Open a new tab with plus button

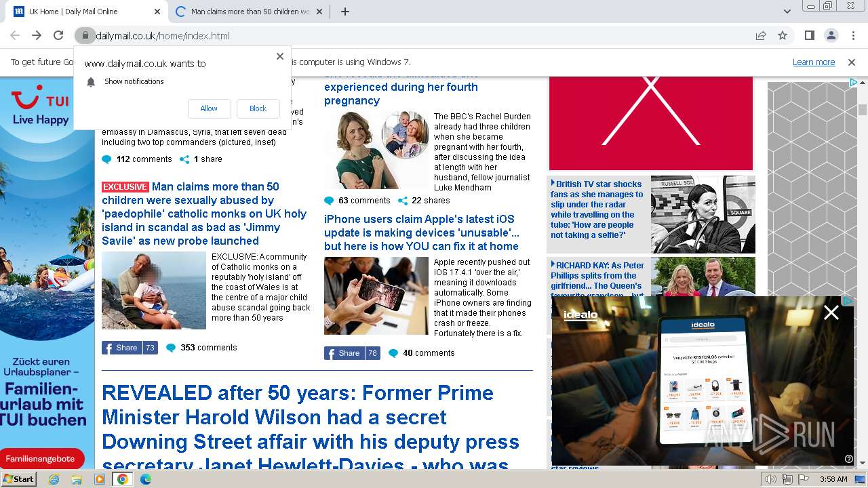(x=345, y=12)
